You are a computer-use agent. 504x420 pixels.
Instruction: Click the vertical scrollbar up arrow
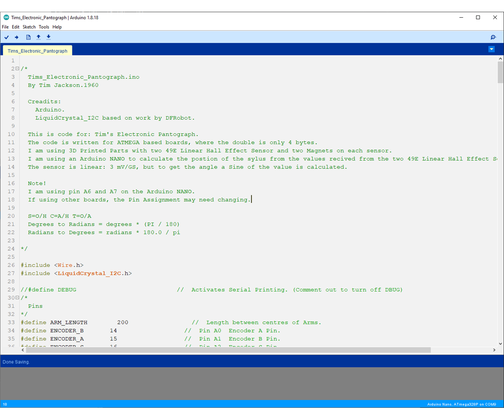[500, 59]
